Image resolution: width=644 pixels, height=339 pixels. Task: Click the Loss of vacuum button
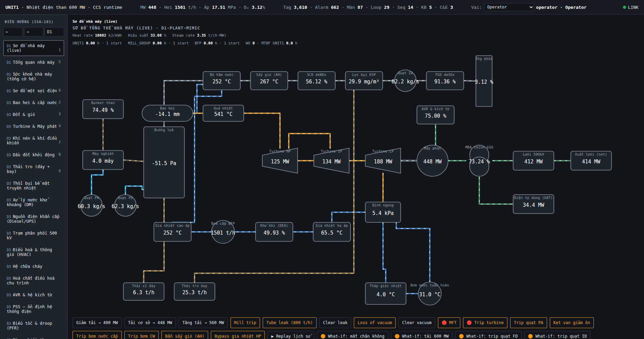(375, 323)
